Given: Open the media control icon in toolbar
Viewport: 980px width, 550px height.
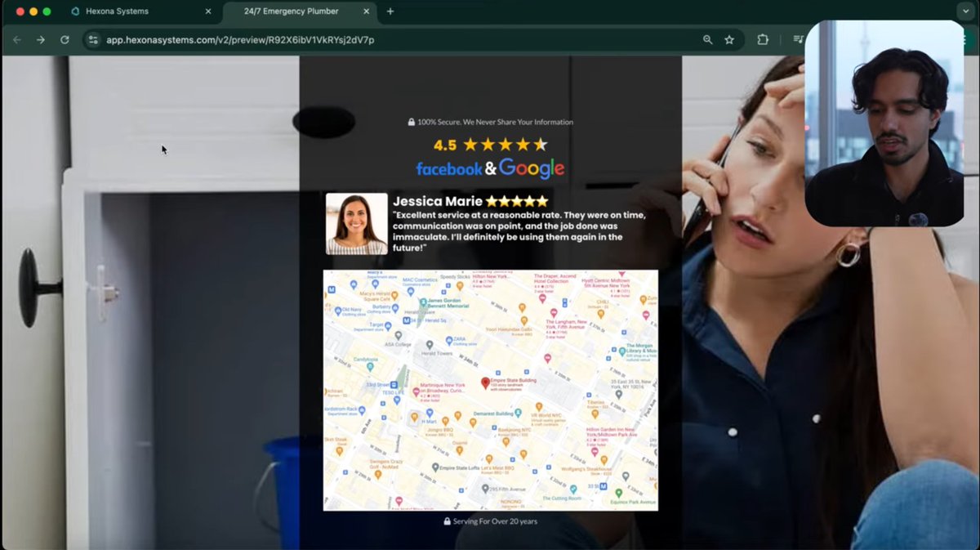Looking at the screenshot, I should (x=798, y=39).
